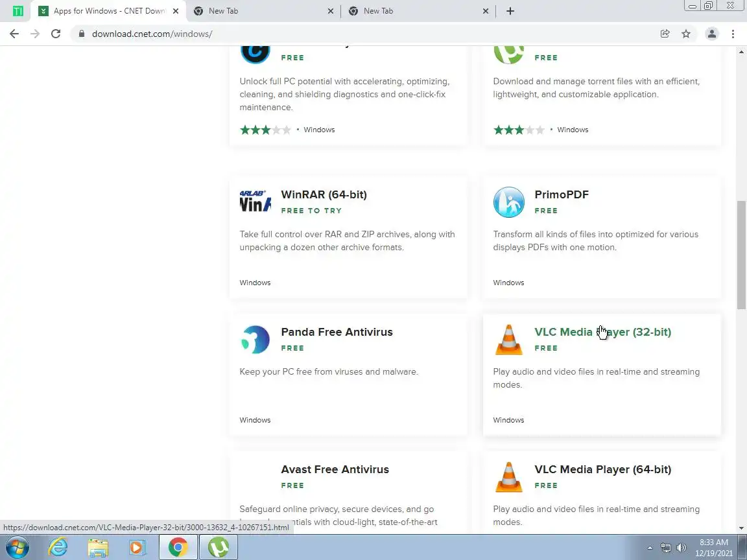Click the WinRAR description about RAR and ZIP

[348, 240]
